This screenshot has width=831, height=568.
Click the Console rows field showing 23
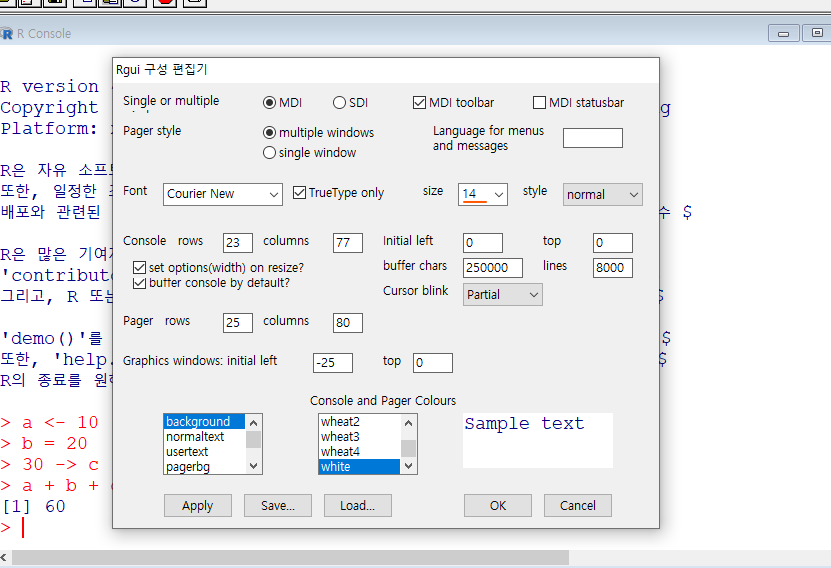237,243
